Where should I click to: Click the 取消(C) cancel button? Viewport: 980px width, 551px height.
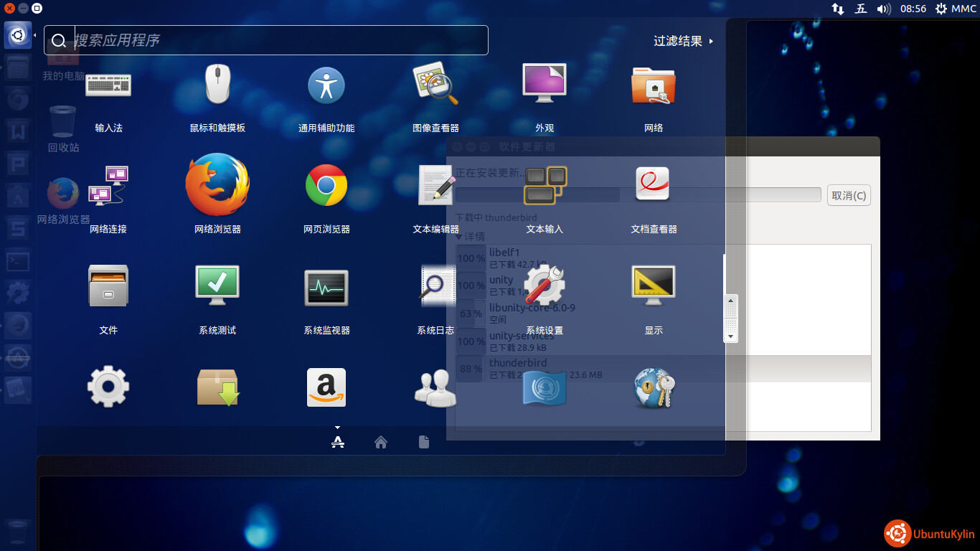[849, 195]
